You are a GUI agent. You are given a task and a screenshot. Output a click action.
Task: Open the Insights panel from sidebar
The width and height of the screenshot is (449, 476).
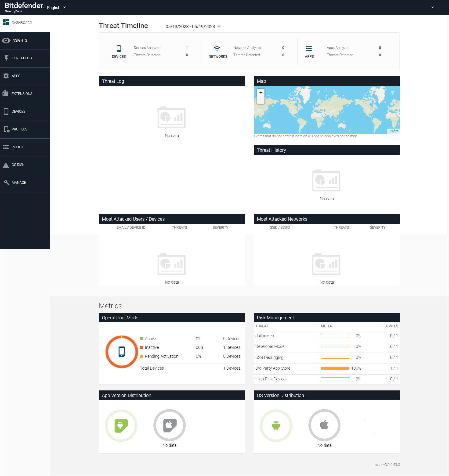(x=6, y=40)
